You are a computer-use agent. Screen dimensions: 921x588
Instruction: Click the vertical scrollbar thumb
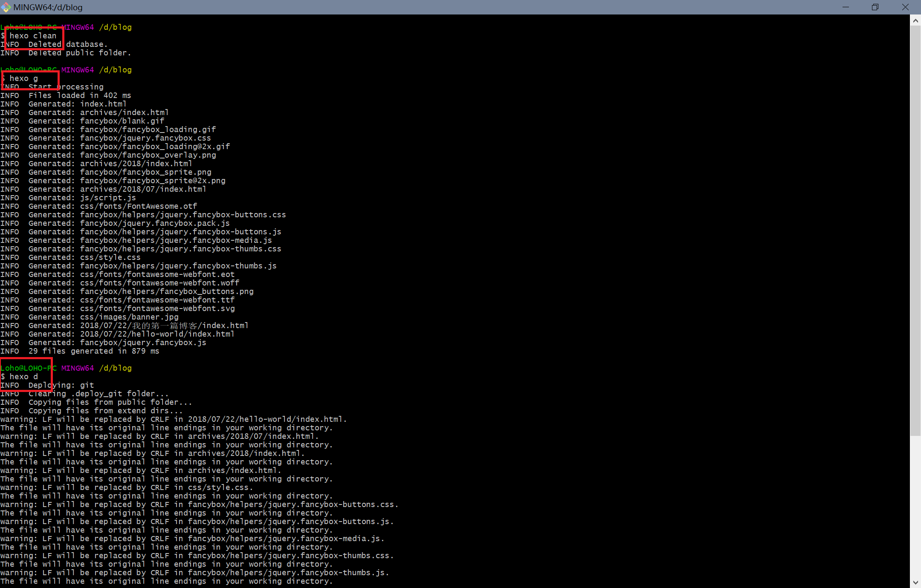(915, 230)
